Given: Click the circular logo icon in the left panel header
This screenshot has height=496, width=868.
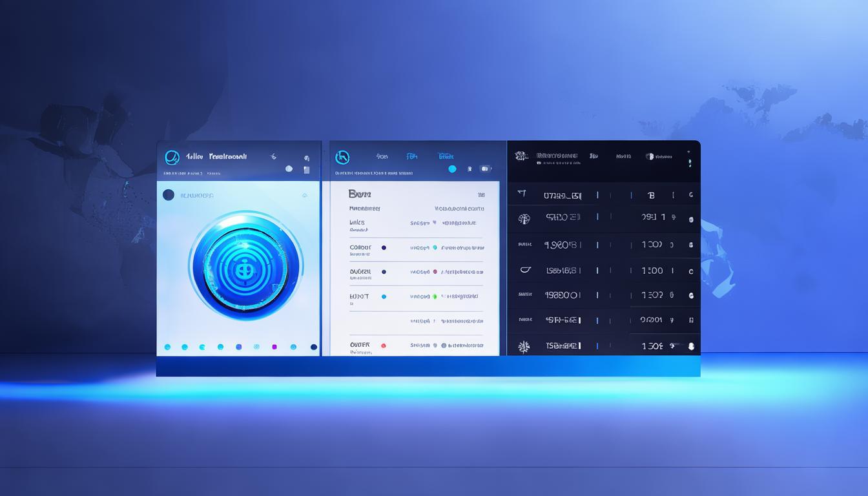Looking at the screenshot, I should coord(172,157).
